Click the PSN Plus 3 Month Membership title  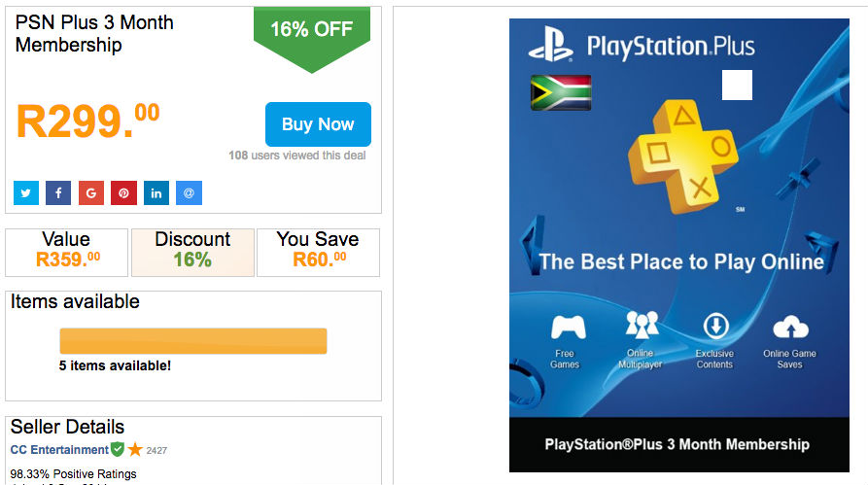click(x=94, y=33)
